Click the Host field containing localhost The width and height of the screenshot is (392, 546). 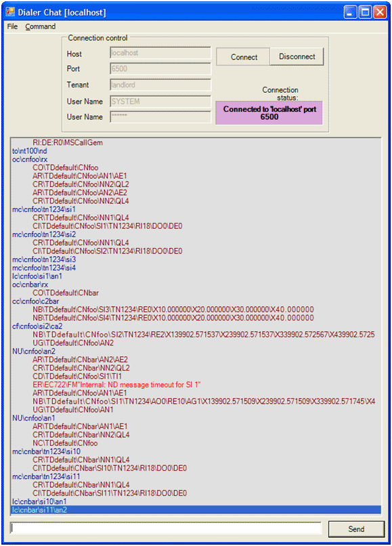(160, 53)
